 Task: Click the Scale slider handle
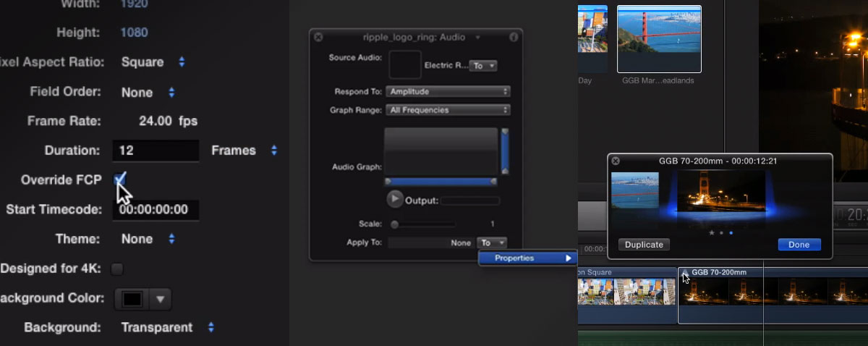394,224
